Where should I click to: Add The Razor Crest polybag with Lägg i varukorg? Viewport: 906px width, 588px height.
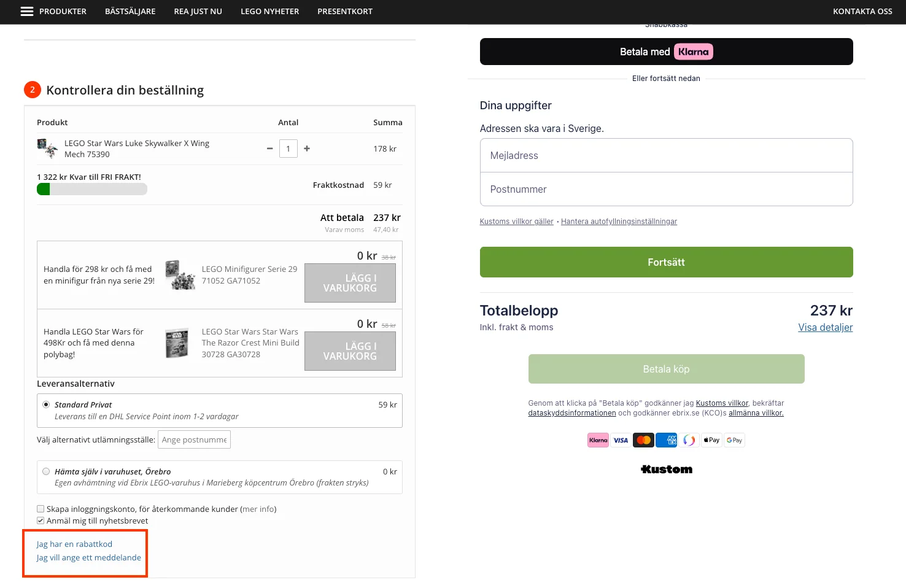(350, 351)
